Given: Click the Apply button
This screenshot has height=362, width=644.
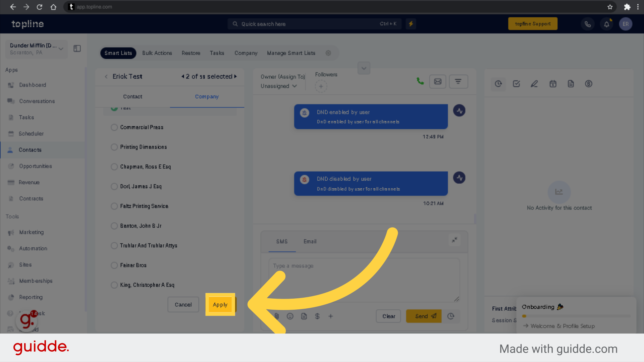Looking at the screenshot, I should [x=220, y=305].
